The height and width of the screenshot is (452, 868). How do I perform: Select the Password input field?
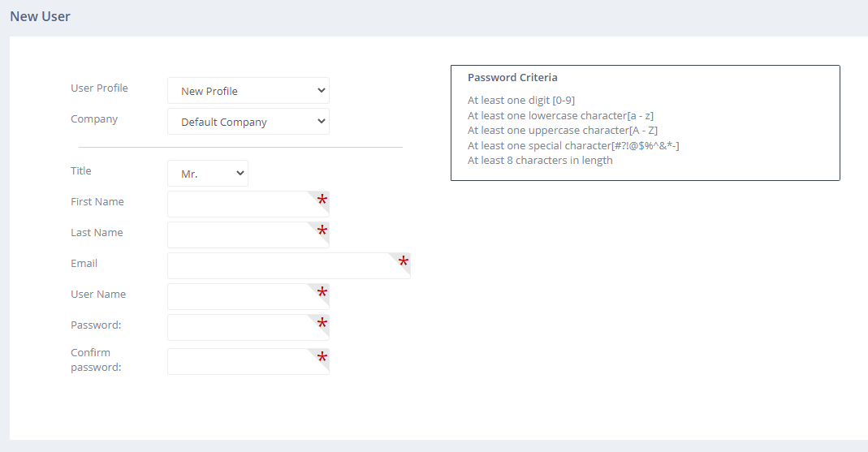click(248, 328)
